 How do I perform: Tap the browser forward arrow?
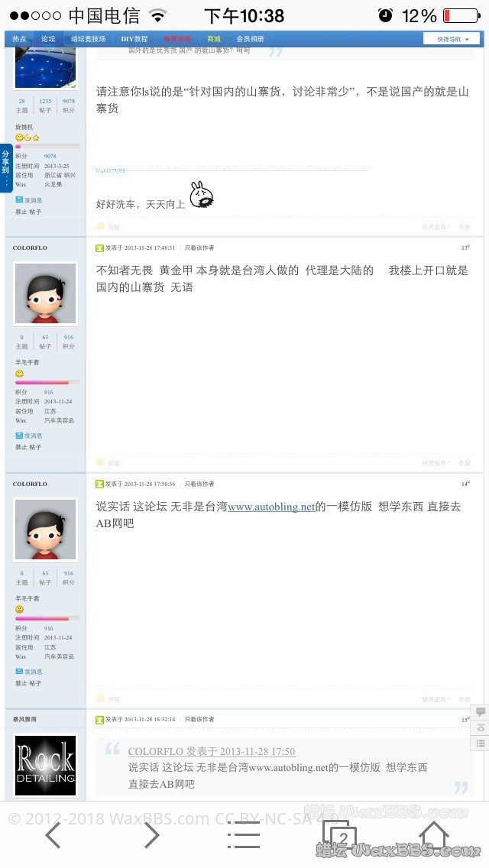click(152, 835)
